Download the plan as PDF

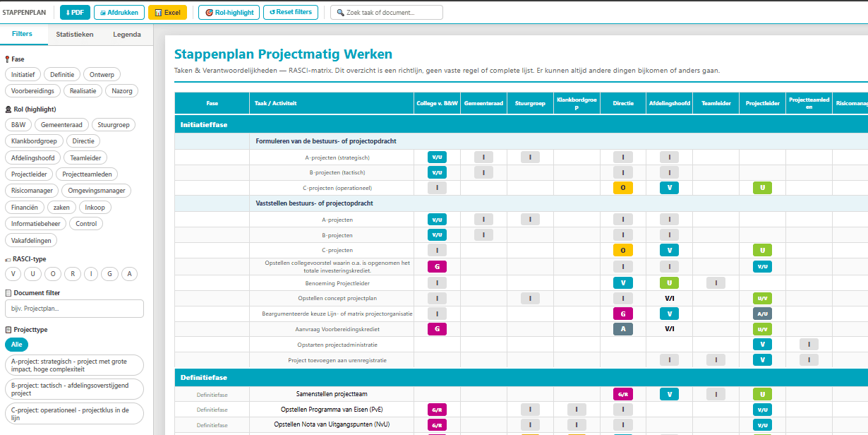click(x=75, y=12)
